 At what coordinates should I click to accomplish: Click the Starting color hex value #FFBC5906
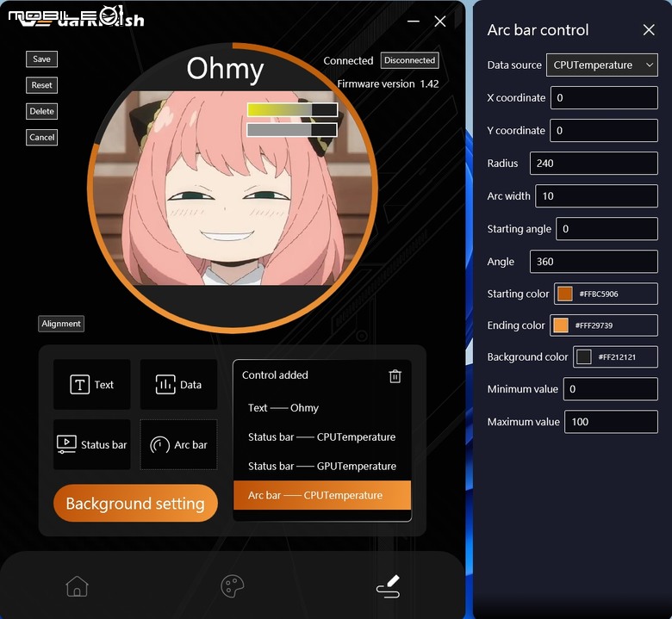click(x=598, y=294)
